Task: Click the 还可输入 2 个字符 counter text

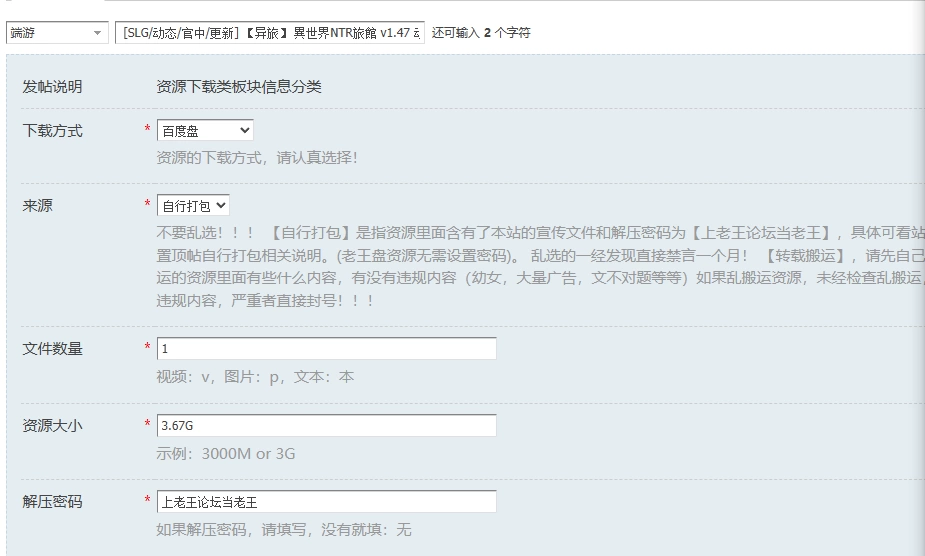Action: click(481, 32)
